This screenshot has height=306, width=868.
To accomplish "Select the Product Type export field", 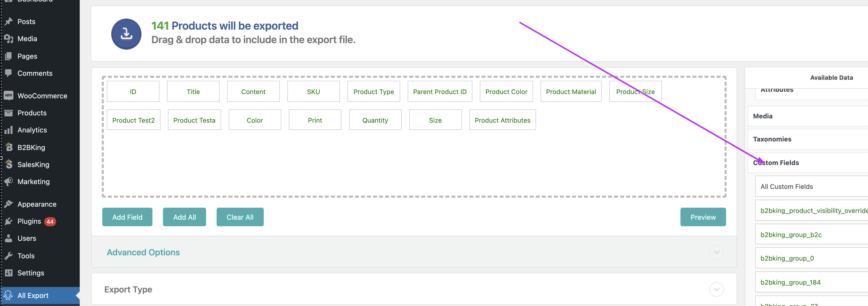I will (x=374, y=91).
